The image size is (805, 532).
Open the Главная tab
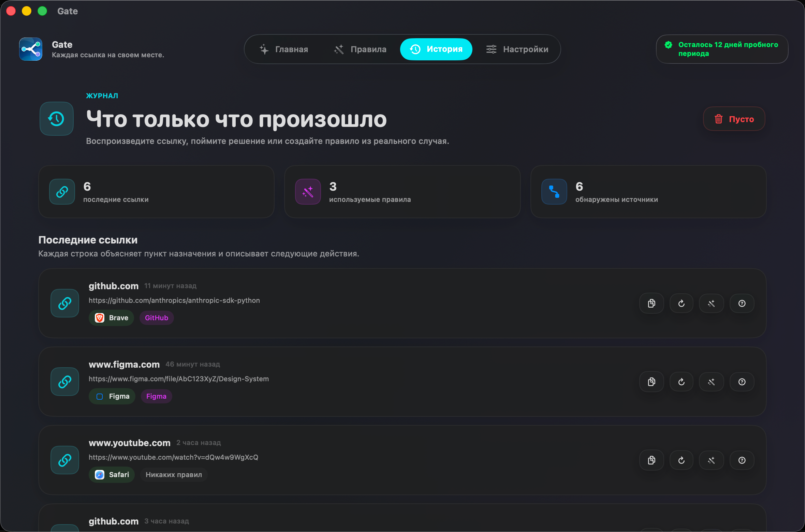[x=284, y=49]
